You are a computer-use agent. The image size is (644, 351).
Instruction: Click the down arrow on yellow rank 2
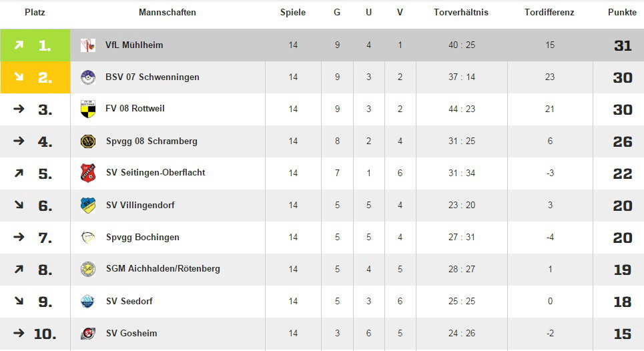pyautogui.click(x=19, y=76)
